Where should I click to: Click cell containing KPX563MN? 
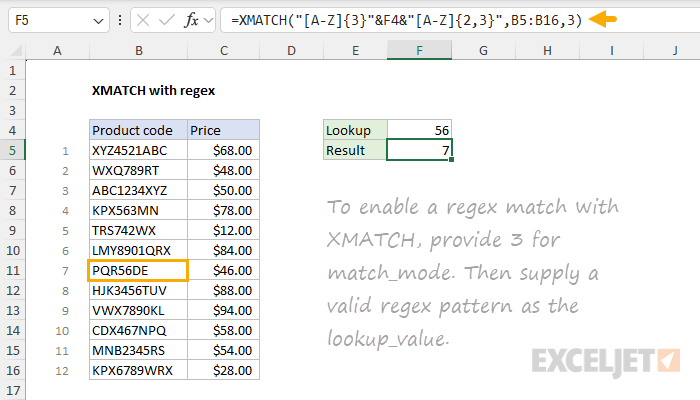[138, 210]
